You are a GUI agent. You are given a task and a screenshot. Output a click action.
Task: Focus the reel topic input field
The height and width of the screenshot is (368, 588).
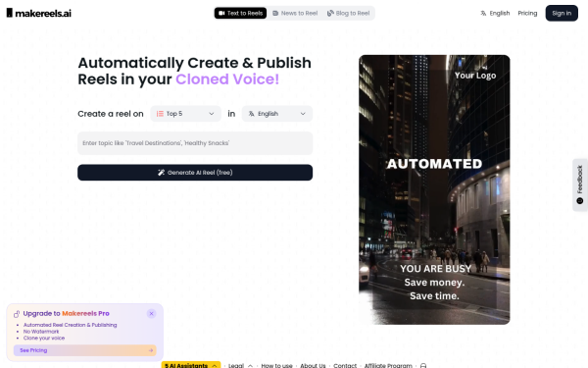(x=195, y=143)
